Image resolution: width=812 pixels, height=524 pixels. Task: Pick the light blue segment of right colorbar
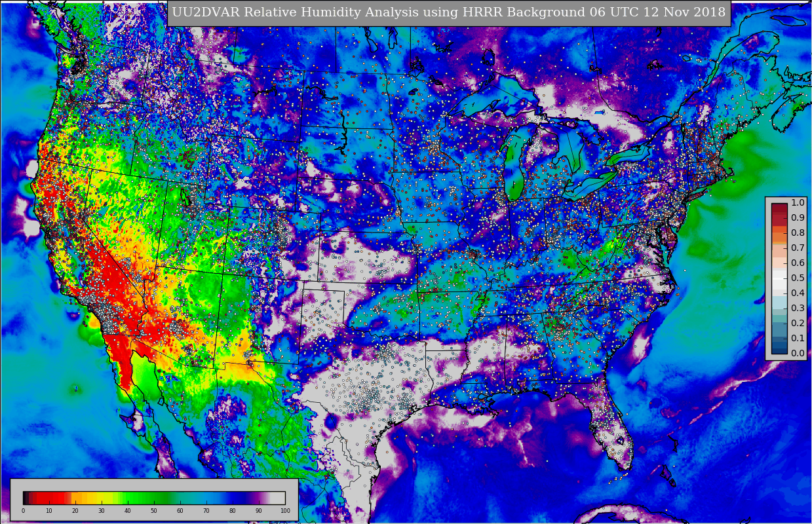pos(779,303)
